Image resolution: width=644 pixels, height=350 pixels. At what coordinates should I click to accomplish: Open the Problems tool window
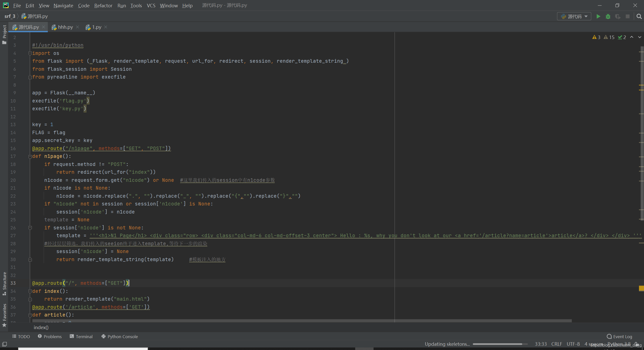(50, 336)
